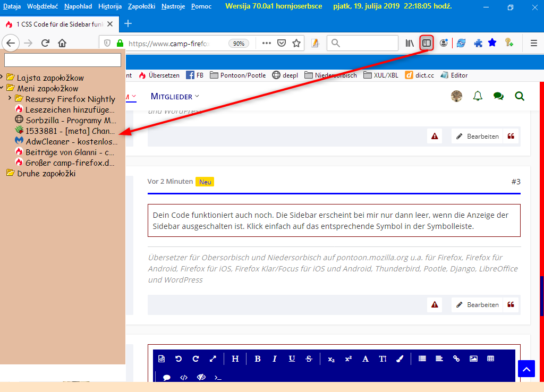The image size is (544, 392).
Task: Open the Mitglieder dropdown menu
Action: click(x=174, y=97)
